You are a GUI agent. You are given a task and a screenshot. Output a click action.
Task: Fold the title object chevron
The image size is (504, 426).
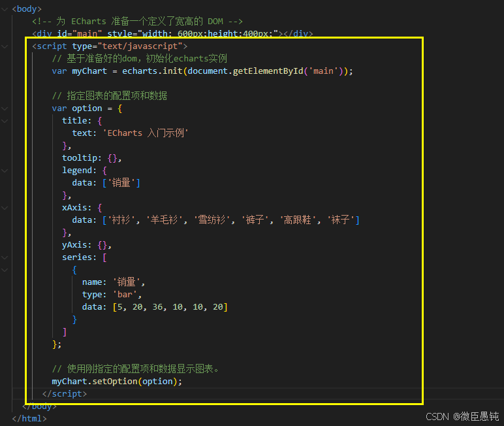[5, 122]
